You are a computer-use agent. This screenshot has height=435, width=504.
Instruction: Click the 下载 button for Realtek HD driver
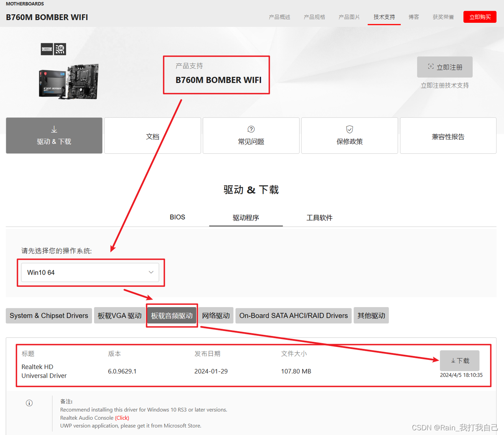point(460,360)
